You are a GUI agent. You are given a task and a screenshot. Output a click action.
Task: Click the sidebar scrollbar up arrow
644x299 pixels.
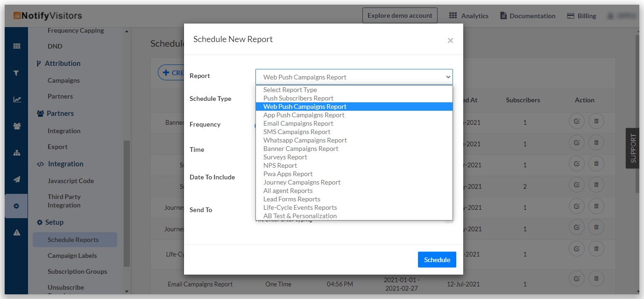(x=127, y=31)
